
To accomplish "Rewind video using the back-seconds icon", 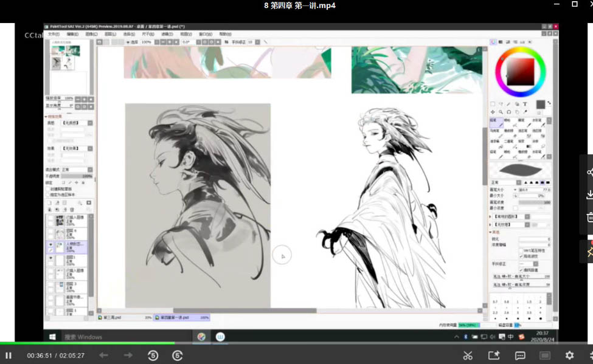I will 153,355.
